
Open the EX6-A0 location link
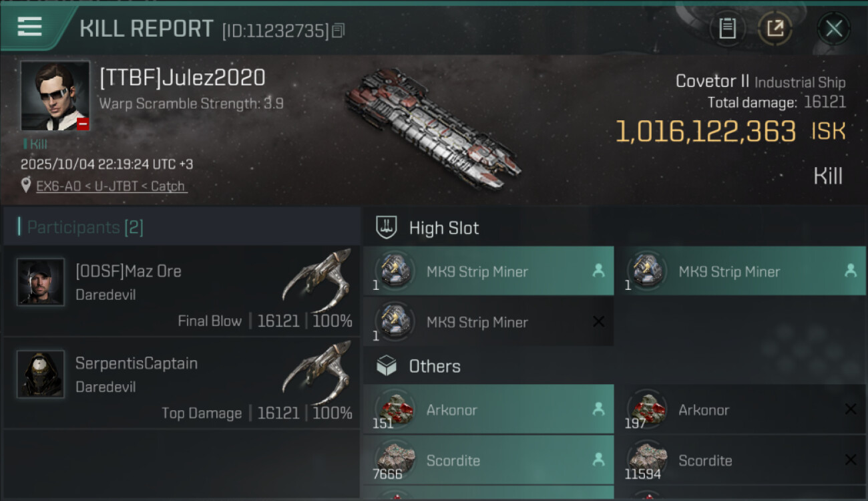coord(111,186)
